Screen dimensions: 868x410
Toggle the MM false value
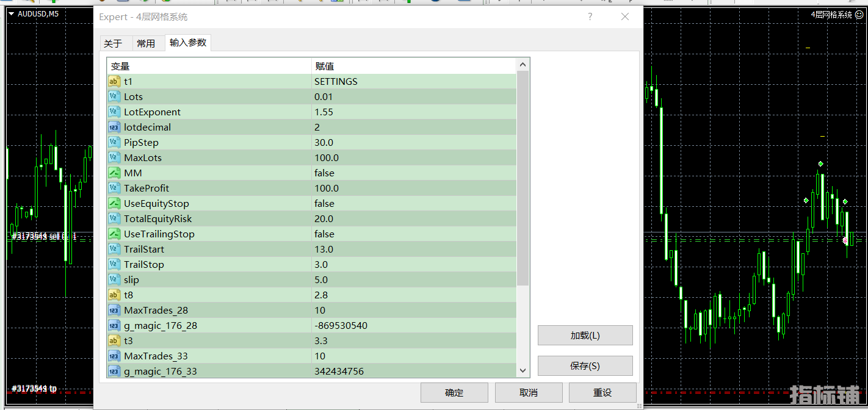point(324,173)
